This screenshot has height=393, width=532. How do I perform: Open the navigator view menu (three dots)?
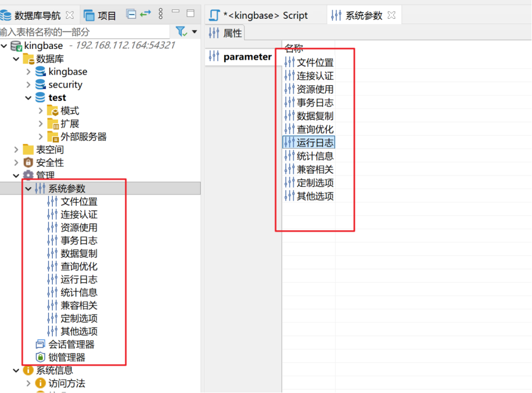click(161, 14)
